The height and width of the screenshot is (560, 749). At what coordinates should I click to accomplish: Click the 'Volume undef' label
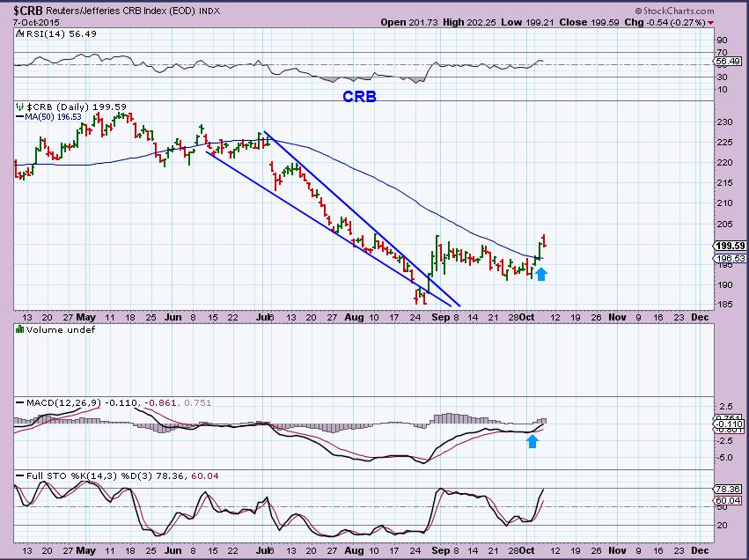pos(61,329)
